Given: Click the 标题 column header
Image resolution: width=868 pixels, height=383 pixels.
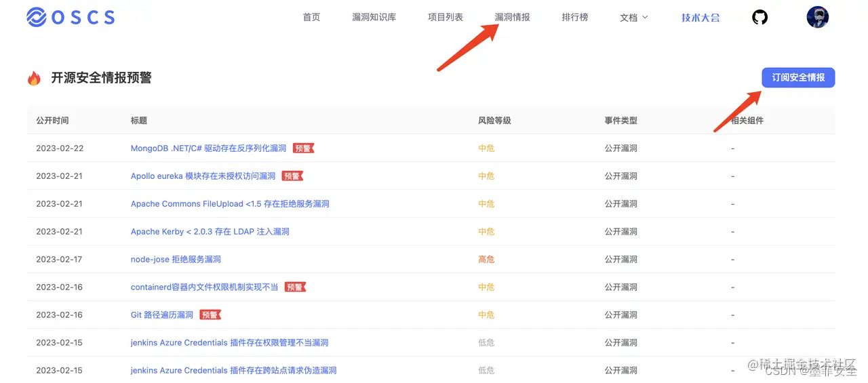Looking at the screenshot, I should (x=139, y=120).
